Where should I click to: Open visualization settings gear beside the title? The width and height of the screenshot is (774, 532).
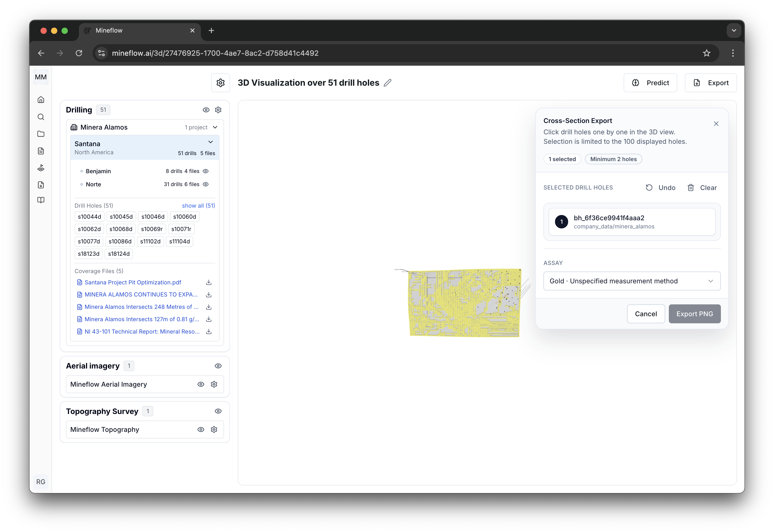click(220, 83)
